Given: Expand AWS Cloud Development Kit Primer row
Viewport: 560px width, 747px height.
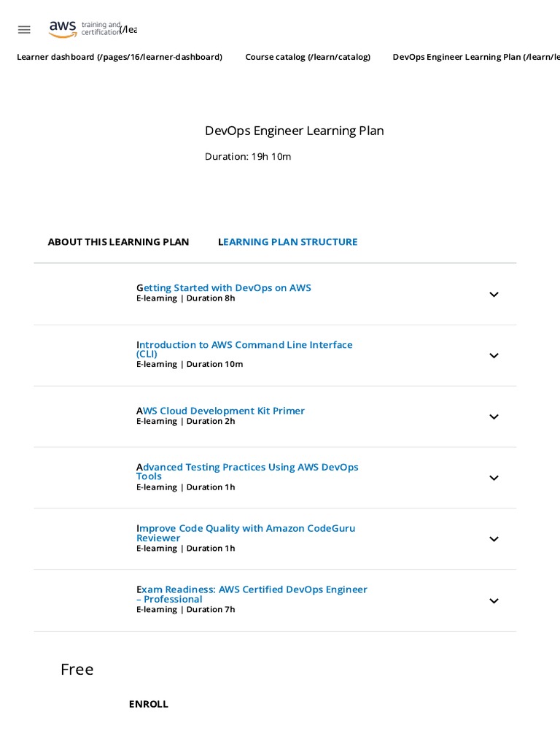Looking at the screenshot, I should point(494,417).
